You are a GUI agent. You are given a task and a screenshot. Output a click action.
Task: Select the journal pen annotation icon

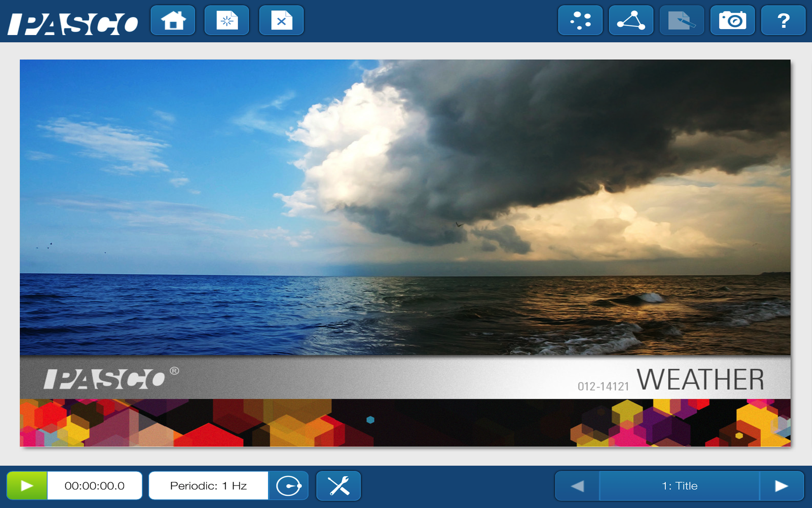point(682,20)
